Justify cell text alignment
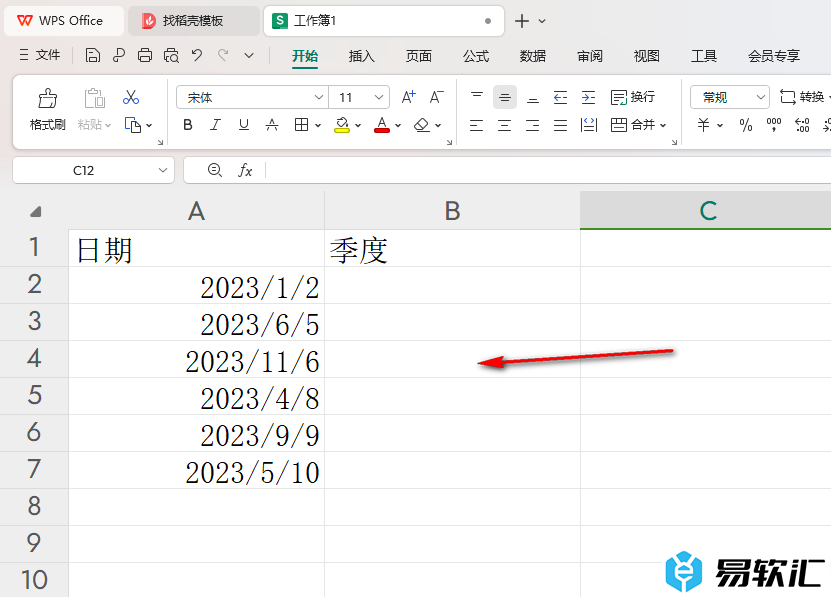Viewport: 831px width, 597px height. tap(560, 125)
